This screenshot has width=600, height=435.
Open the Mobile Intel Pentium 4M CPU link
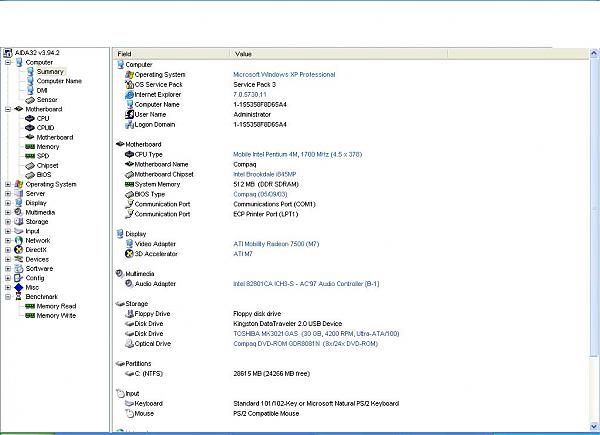pos(297,154)
